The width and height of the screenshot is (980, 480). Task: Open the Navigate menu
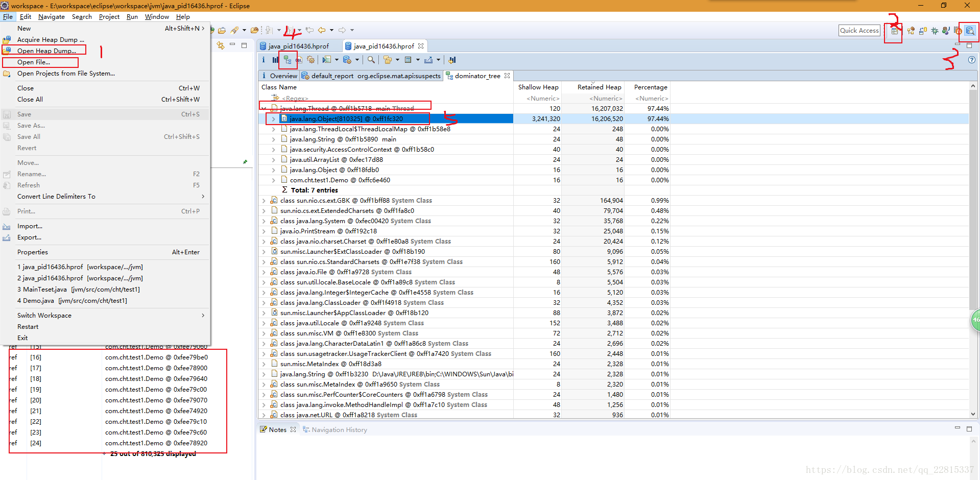[52, 17]
